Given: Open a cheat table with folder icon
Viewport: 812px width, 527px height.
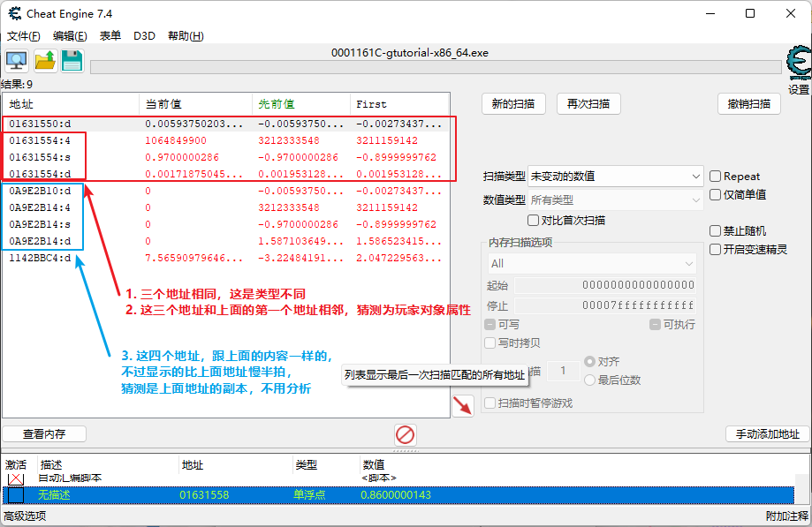Looking at the screenshot, I should point(45,61).
